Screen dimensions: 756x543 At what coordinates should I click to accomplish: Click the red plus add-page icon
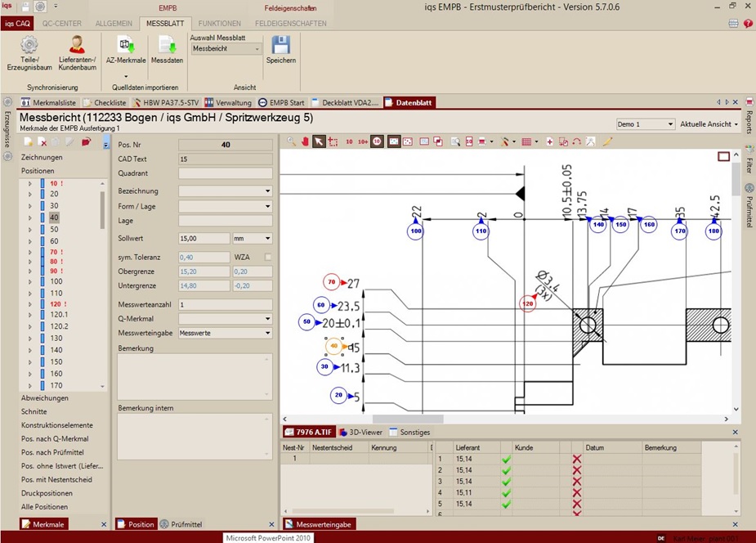pos(550,141)
